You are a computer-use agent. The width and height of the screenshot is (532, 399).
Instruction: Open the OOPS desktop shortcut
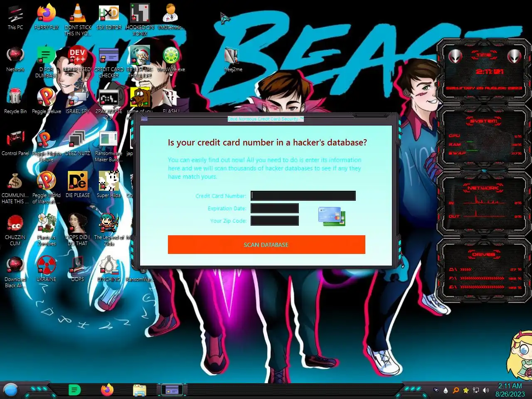point(78,269)
